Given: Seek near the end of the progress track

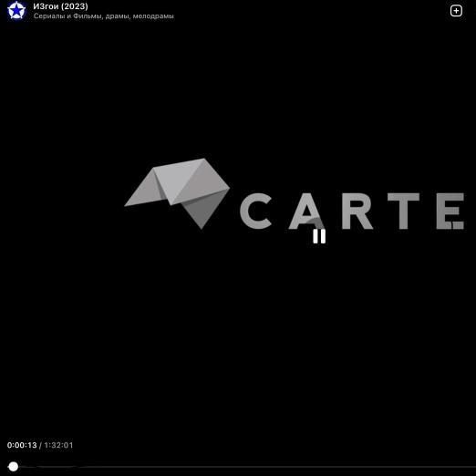Looking at the screenshot, I should click(x=465, y=467).
